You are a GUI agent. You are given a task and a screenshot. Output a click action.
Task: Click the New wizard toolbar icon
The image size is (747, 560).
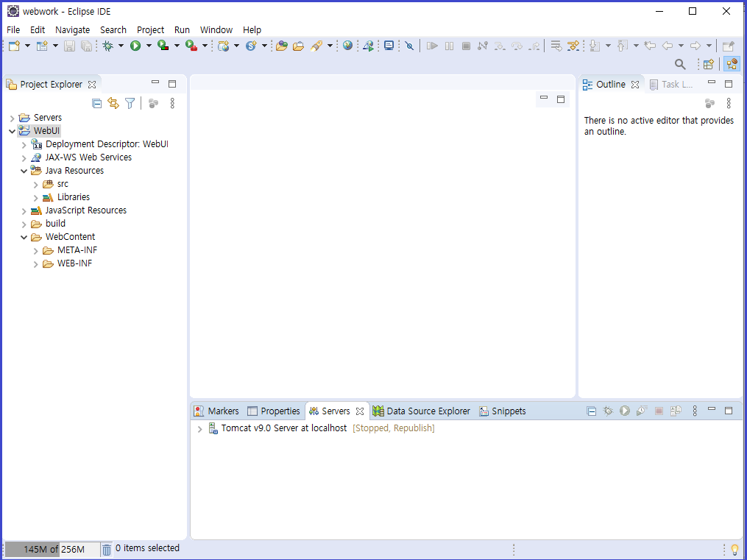(14, 46)
